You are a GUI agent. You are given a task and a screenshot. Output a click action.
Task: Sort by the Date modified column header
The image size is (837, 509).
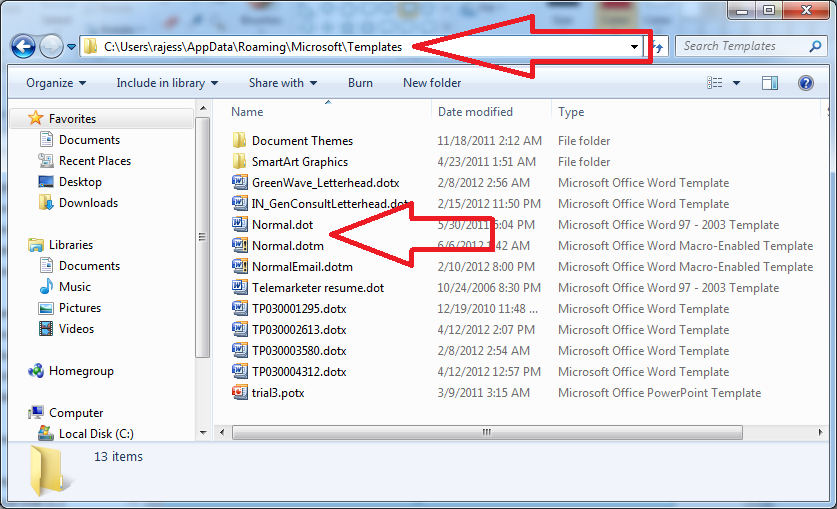point(475,112)
